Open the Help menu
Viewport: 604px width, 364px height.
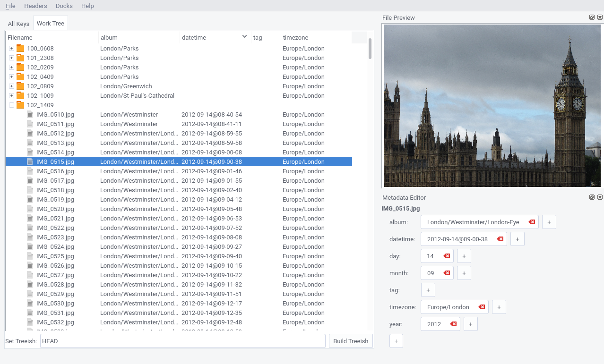point(87,6)
